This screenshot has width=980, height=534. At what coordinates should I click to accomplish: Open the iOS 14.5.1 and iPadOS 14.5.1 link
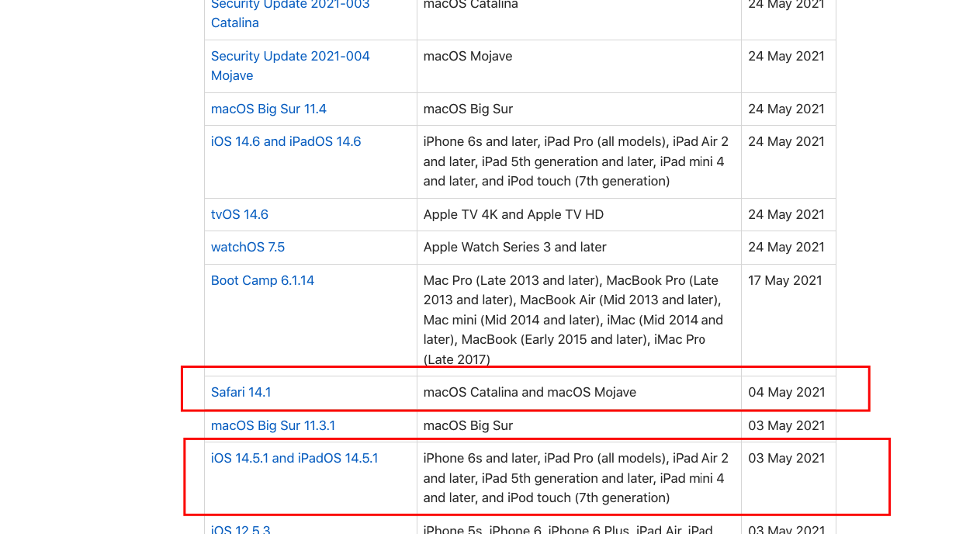294,458
